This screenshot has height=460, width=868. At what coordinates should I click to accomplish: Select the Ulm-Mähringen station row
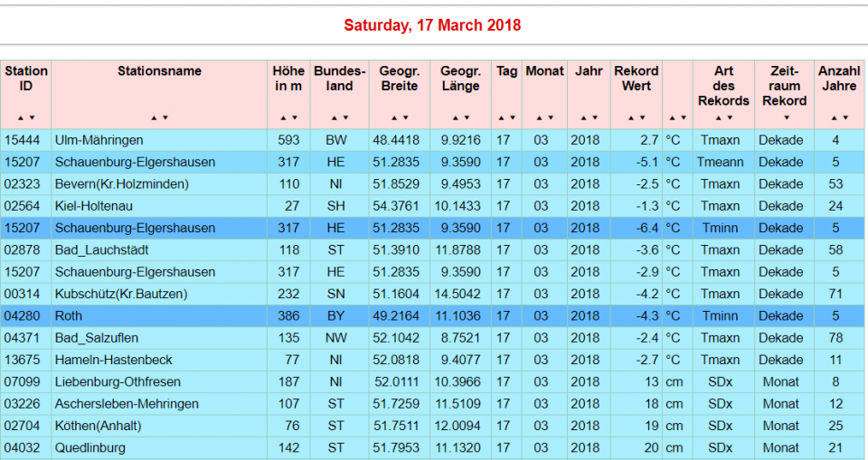point(99,141)
